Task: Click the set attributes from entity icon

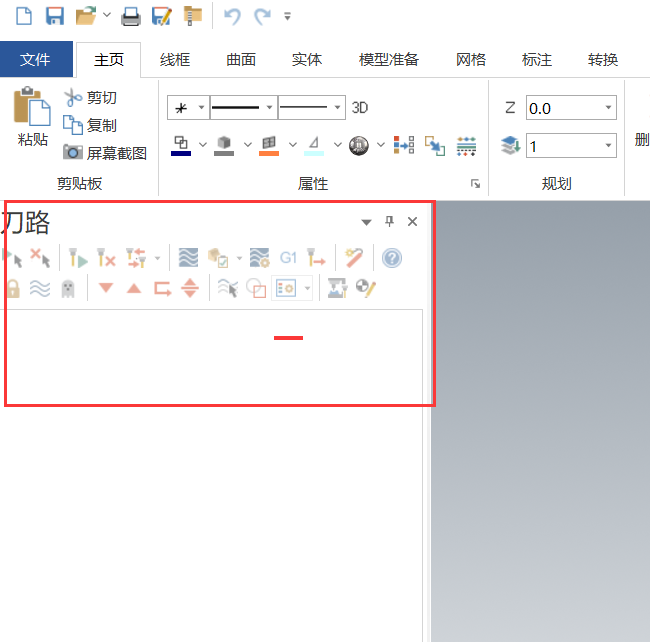Action: (404, 145)
